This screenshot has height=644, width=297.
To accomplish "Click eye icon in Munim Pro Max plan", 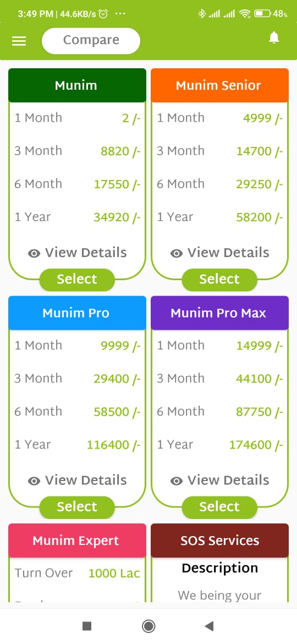I will coord(177,481).
